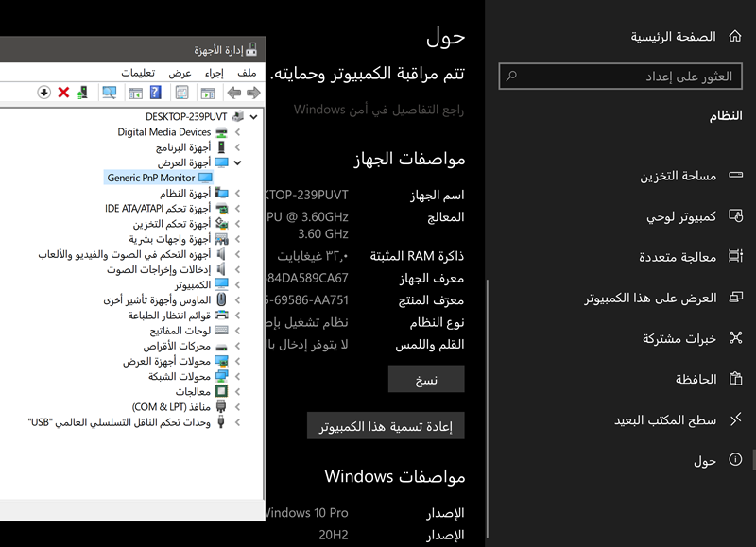Viewport: 756px width, 547px height.
Task: Open معالجة متعددة via its multitasking icon
Action: pyautogui.click(x=736, y=256)
